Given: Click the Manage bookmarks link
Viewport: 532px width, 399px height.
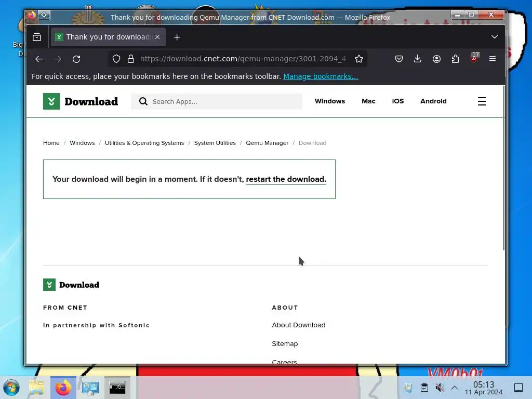Looking at the screenshot, I should (321, 76).
